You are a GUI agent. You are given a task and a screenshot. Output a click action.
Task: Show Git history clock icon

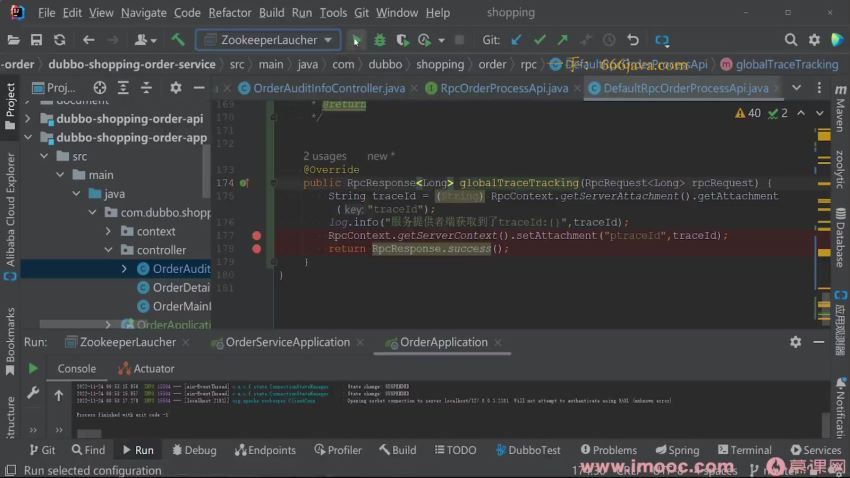pyautogui.click(x=609, y=40)
